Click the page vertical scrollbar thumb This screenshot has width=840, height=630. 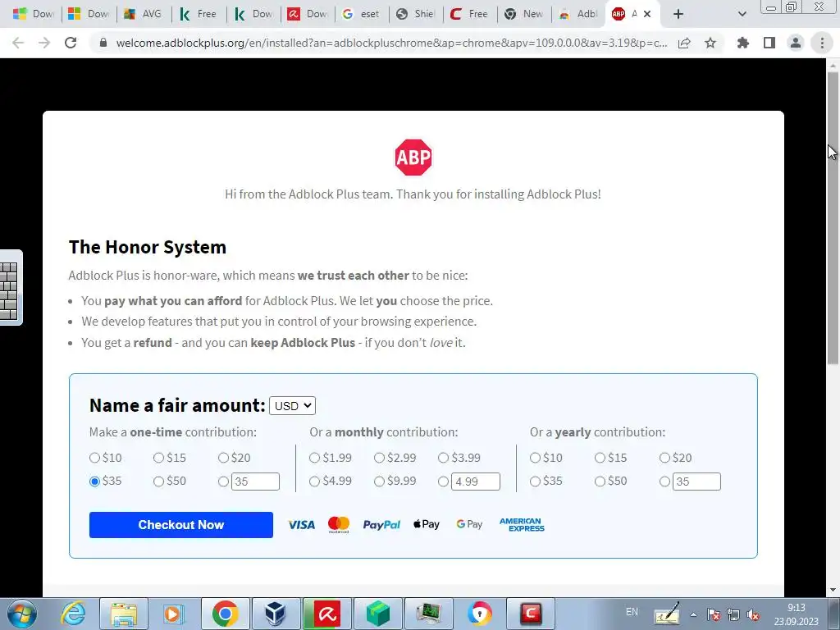tap(833, 218)
